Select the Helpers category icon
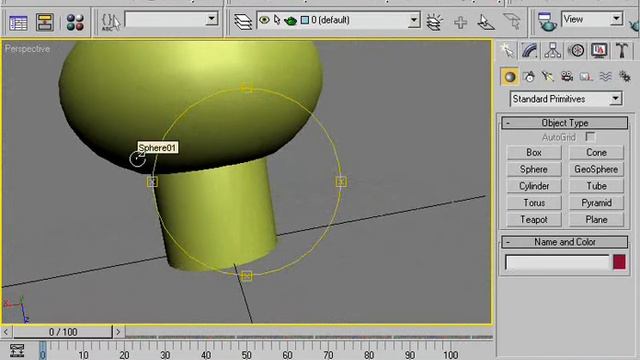640x360 pixels. pos(586,76)
